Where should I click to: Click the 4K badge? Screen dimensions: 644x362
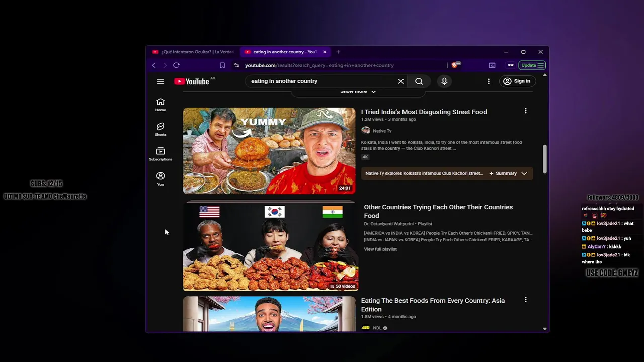coord(365,157)
